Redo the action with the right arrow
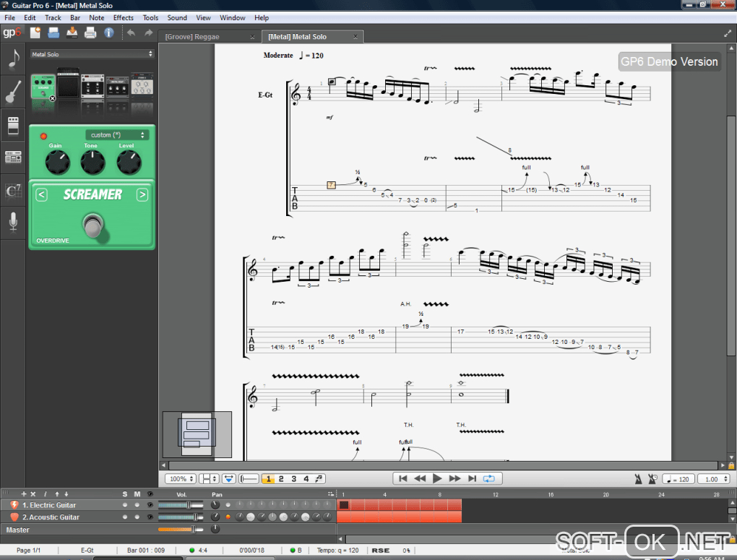 click(x=148, y=33)
